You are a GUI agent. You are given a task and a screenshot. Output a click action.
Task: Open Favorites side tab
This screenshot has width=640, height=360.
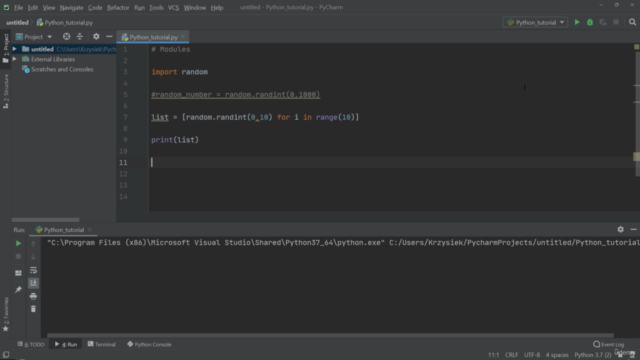click(x=6, y=314)
